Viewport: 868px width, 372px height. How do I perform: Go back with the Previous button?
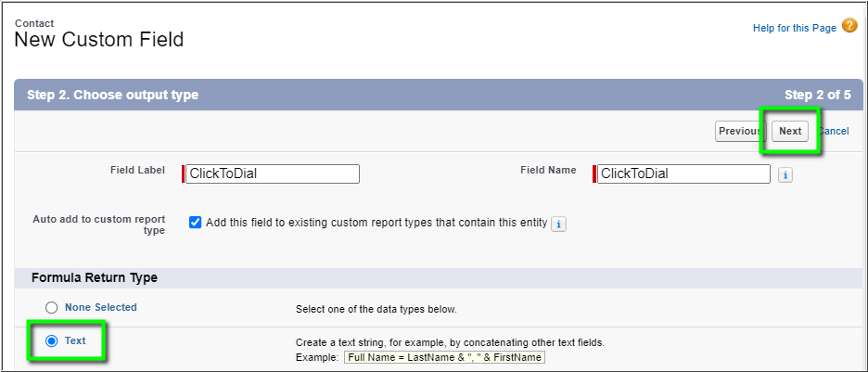740,131
